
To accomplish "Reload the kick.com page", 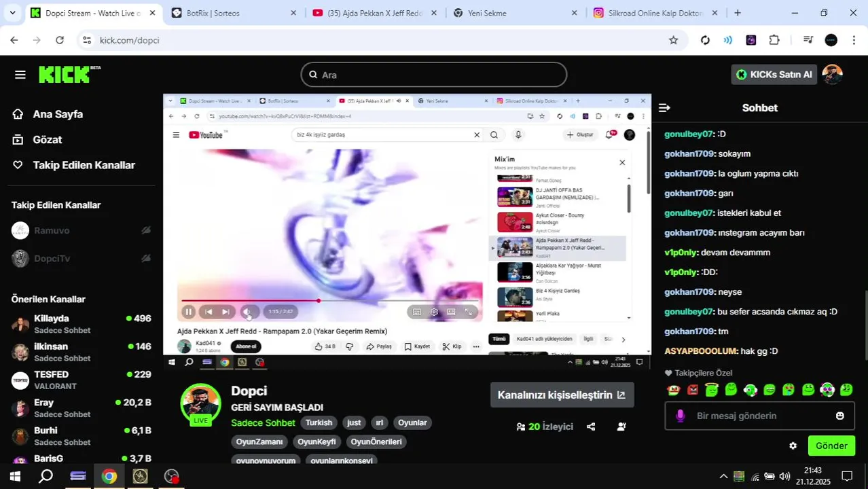I will [x=60, y=40].
